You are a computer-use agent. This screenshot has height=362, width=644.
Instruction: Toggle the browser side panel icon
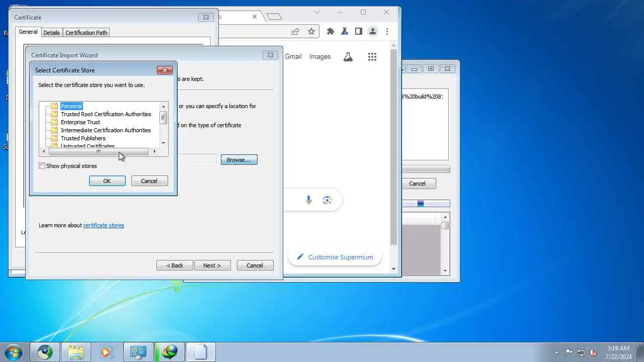359,31
